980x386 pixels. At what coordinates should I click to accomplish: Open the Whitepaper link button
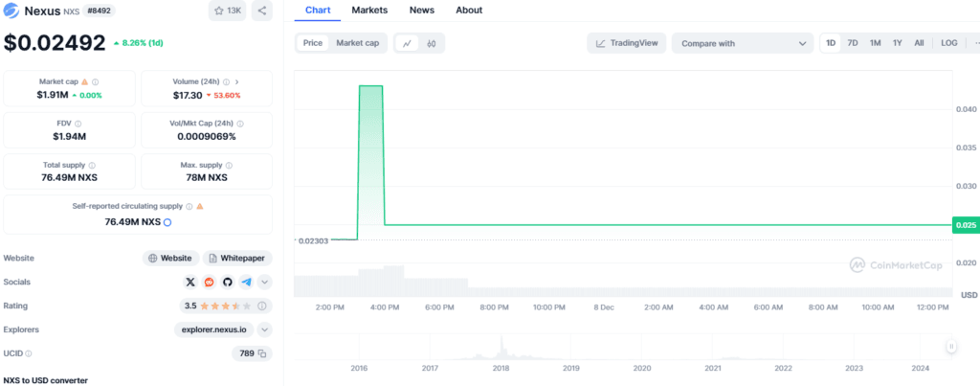[x=237, y=259]
